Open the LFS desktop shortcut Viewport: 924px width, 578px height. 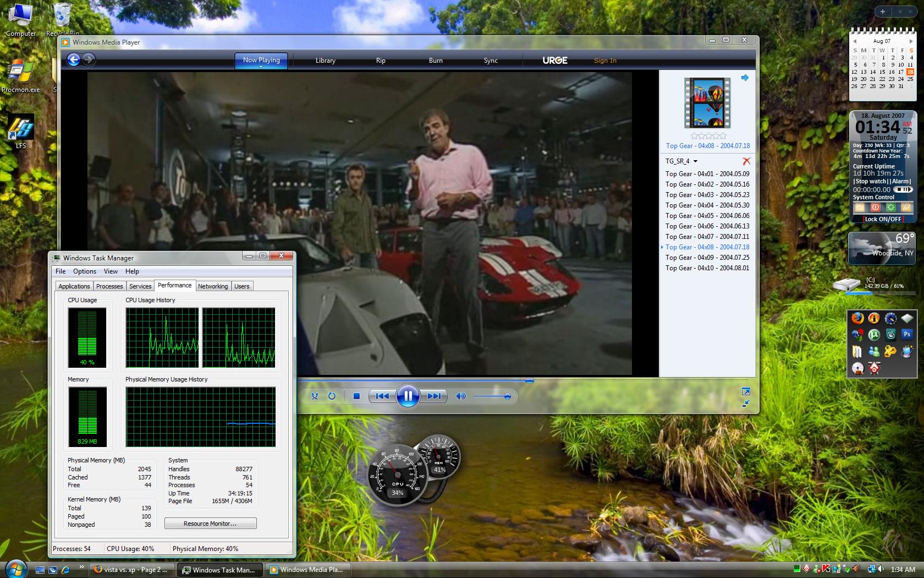coord(21,132)
